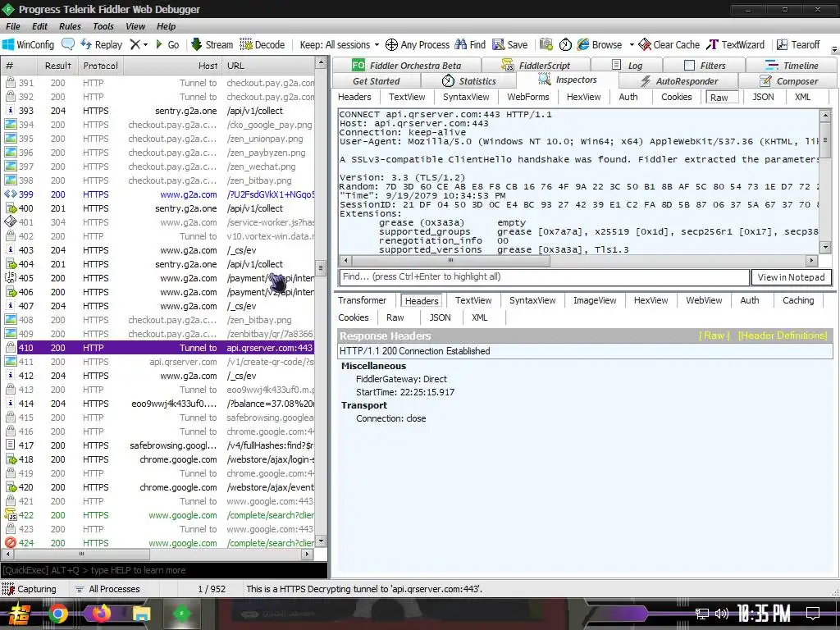
Task: Open the Rules menu
Action: click(x=70, y=26)
